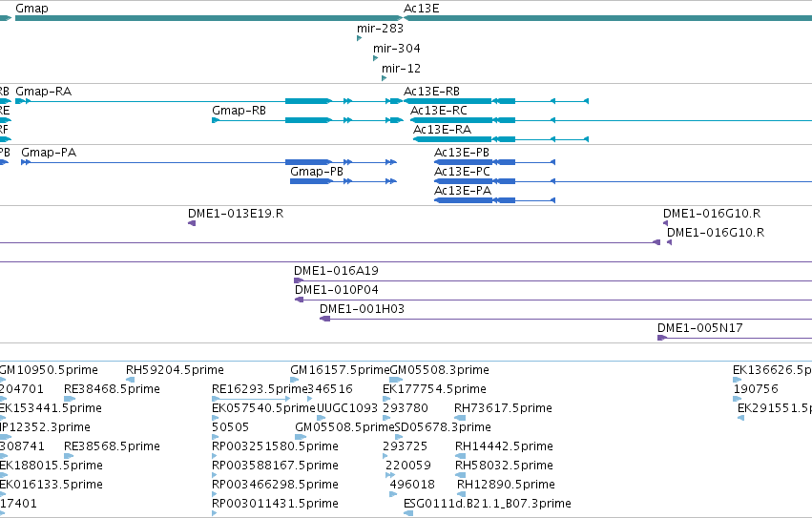Select the 293780 EST label
Screen dimensions: 812x518
coord(406,408)
